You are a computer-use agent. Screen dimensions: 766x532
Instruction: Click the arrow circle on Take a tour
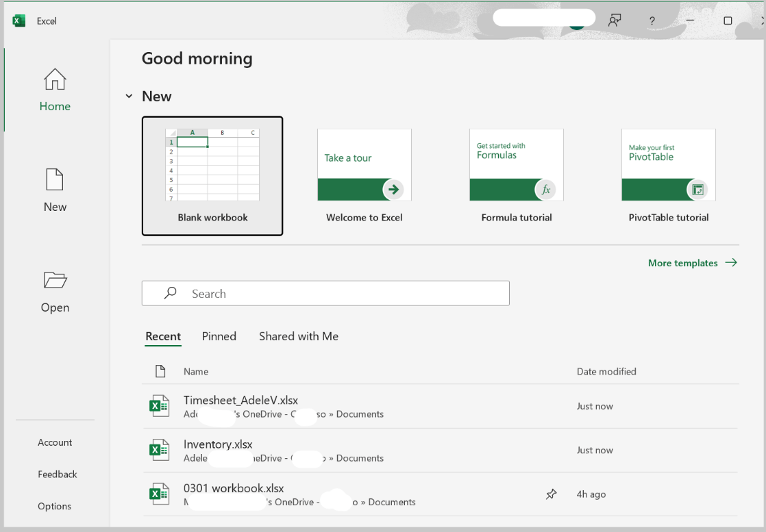pyautogui.click(x=393, y=190)
